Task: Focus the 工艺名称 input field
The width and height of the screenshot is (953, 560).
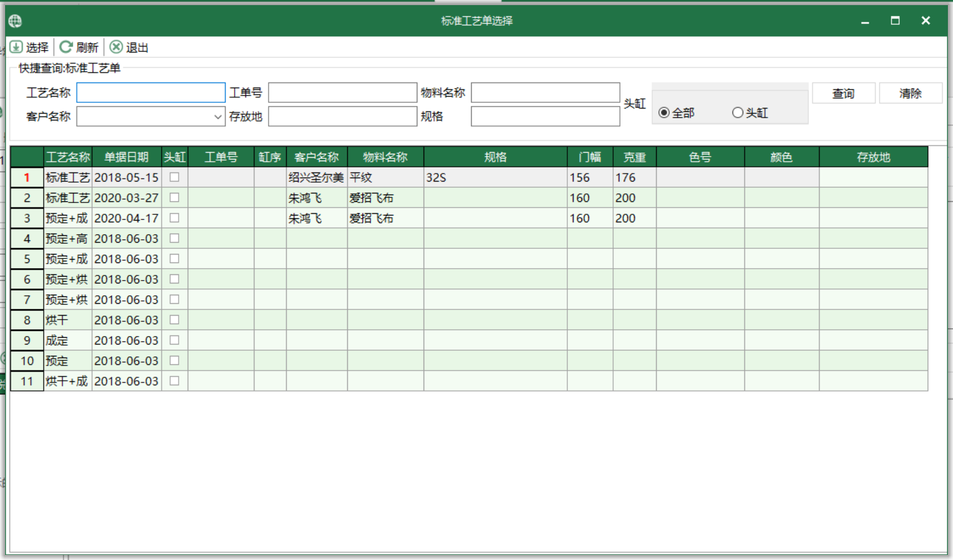Action: 151,93
